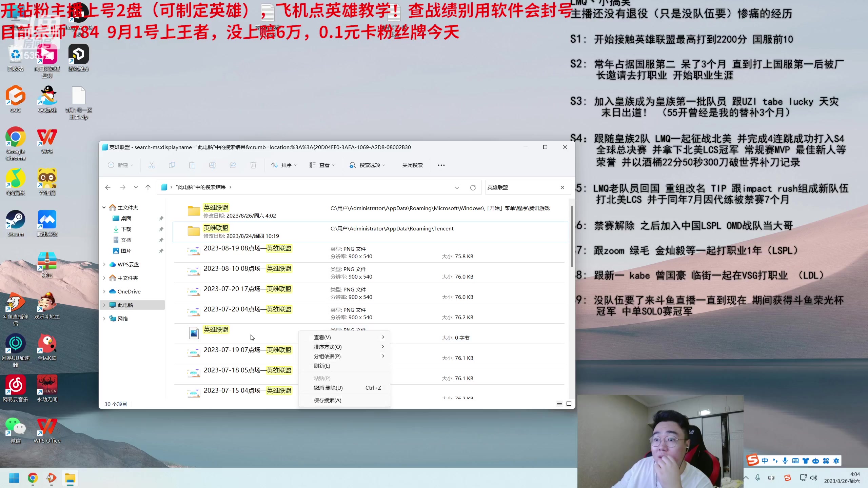This screenshot has width=868, height=488.
Task: Open 排序方式(O) context menu item
Action: coord(344,347)
